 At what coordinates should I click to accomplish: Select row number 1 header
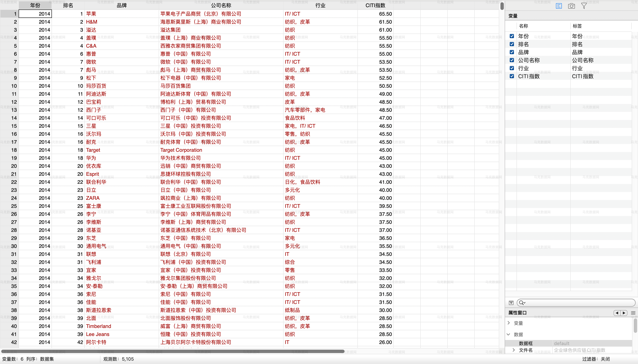tap(9, 14)
